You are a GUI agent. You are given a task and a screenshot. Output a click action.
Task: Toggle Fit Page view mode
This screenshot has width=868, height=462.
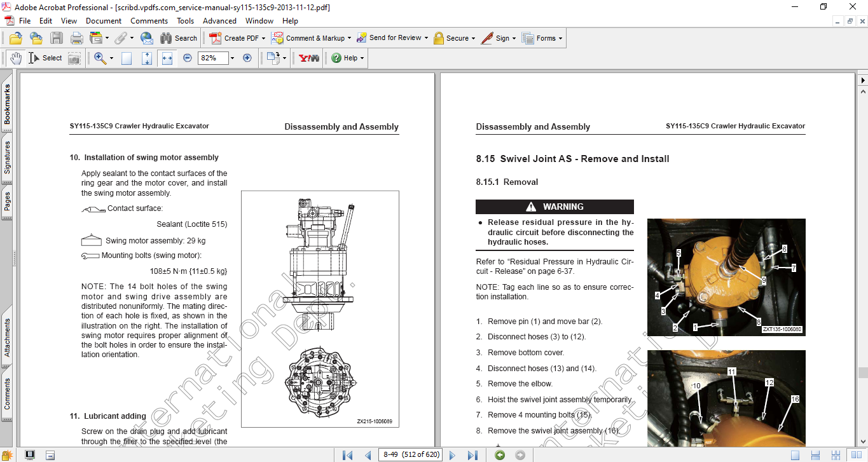pyautogui.click(x=147, y=58)
